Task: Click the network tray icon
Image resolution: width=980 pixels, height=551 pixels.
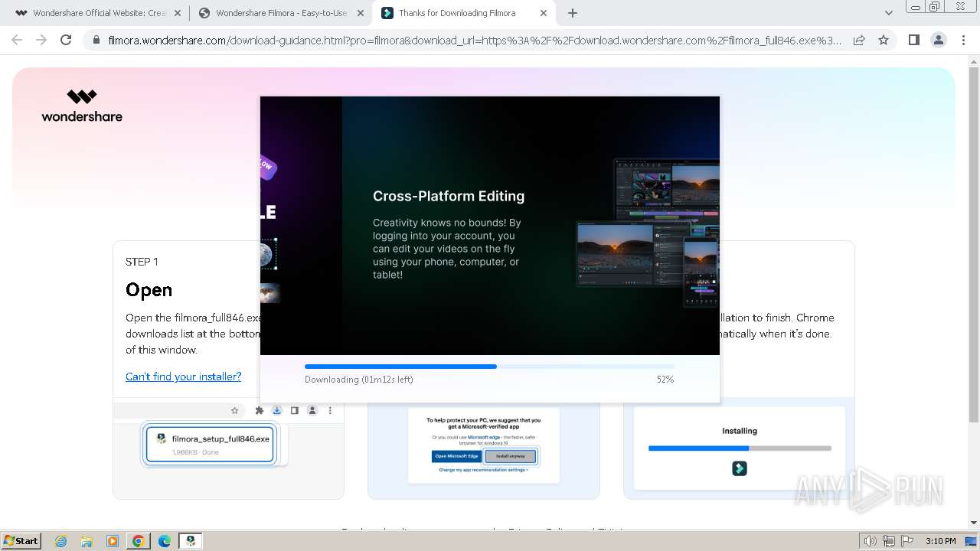Action: (889, 541)
